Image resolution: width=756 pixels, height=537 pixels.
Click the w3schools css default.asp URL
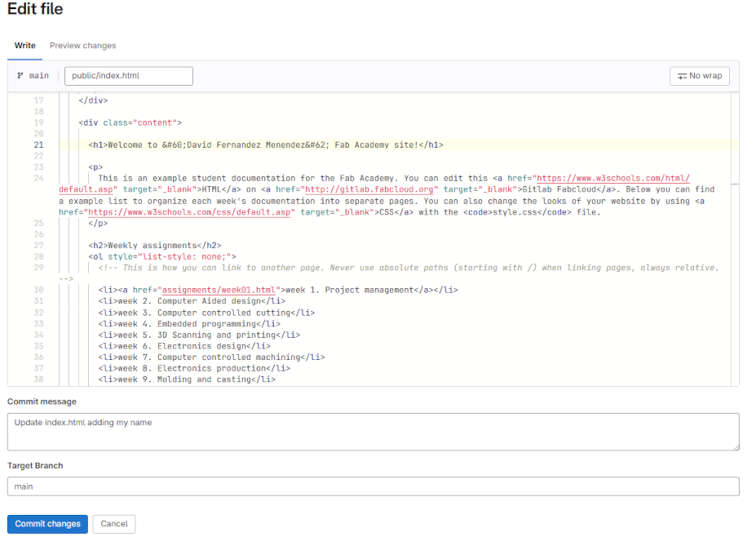click(x=189, y=212)
